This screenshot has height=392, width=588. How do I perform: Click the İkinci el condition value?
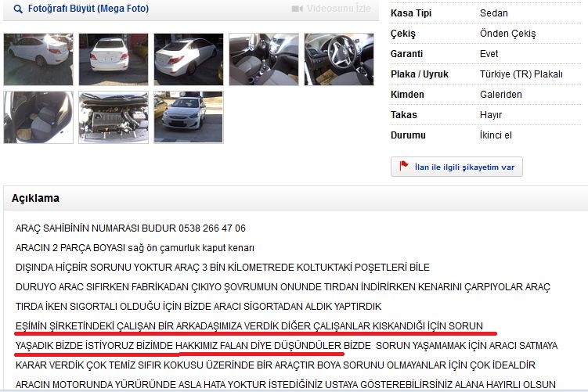coord(496,135)
